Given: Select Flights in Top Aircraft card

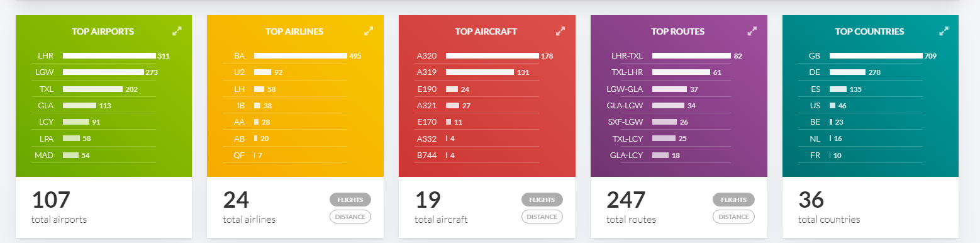Looking at the screenshot, I should coord(542,200).
